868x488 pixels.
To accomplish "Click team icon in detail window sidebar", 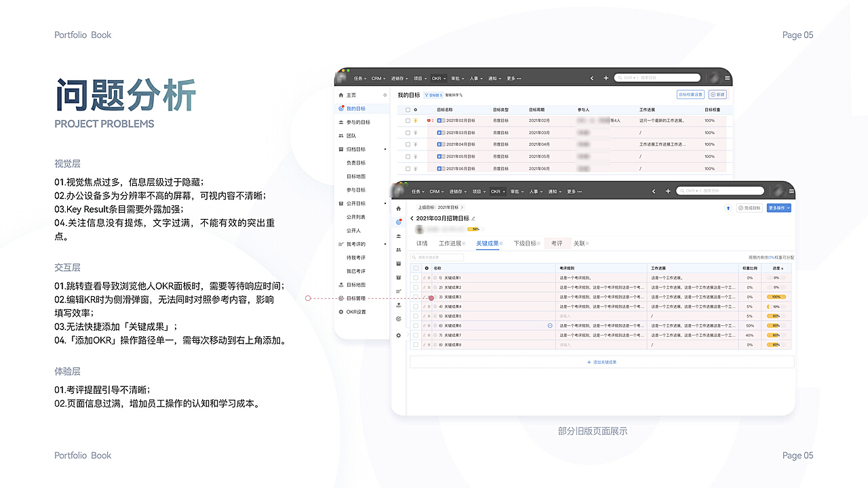I will click(x=399, y=250).
